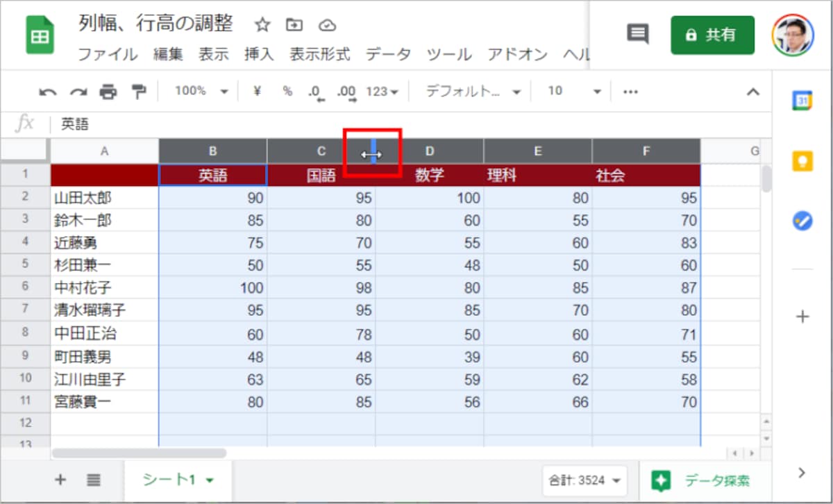
Task: Open the zoom 100% dropdown
Action: pyautogui.click(x=201, y=91)
